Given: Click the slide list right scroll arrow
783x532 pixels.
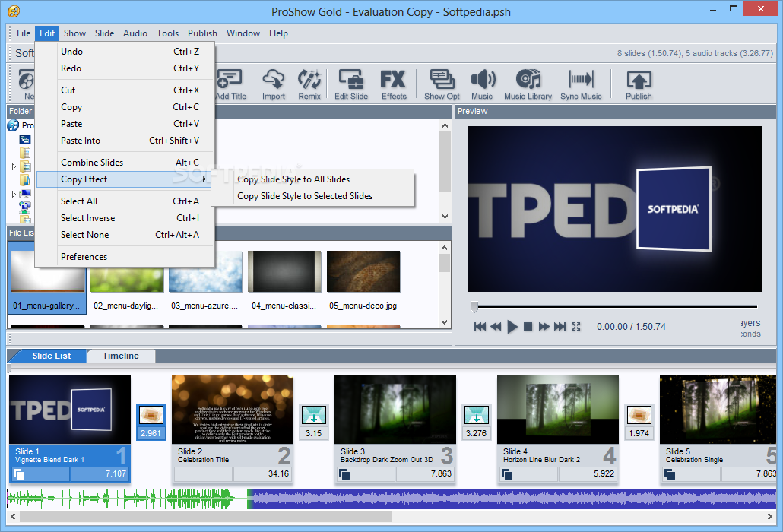Looking at the screenshot, I should [769, 517].
